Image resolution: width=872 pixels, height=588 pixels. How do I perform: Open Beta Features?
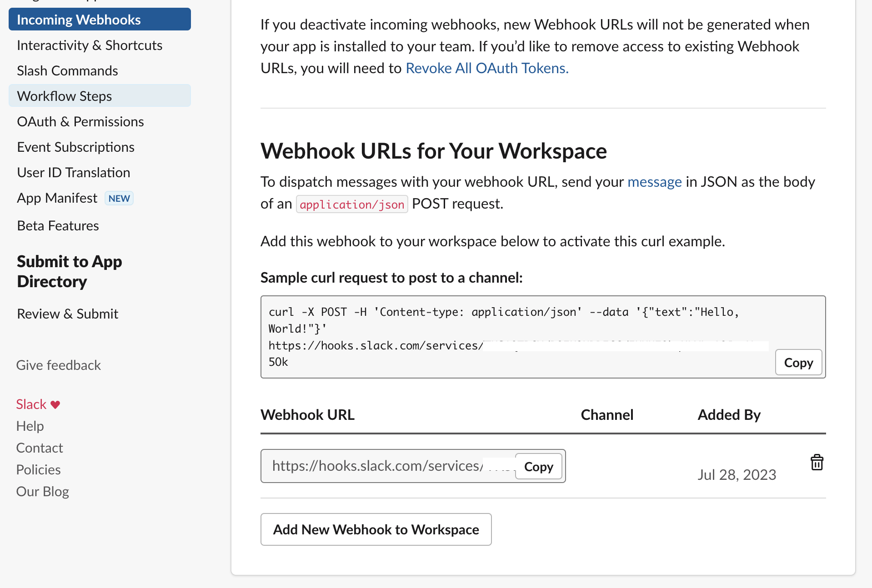point(58,226)
